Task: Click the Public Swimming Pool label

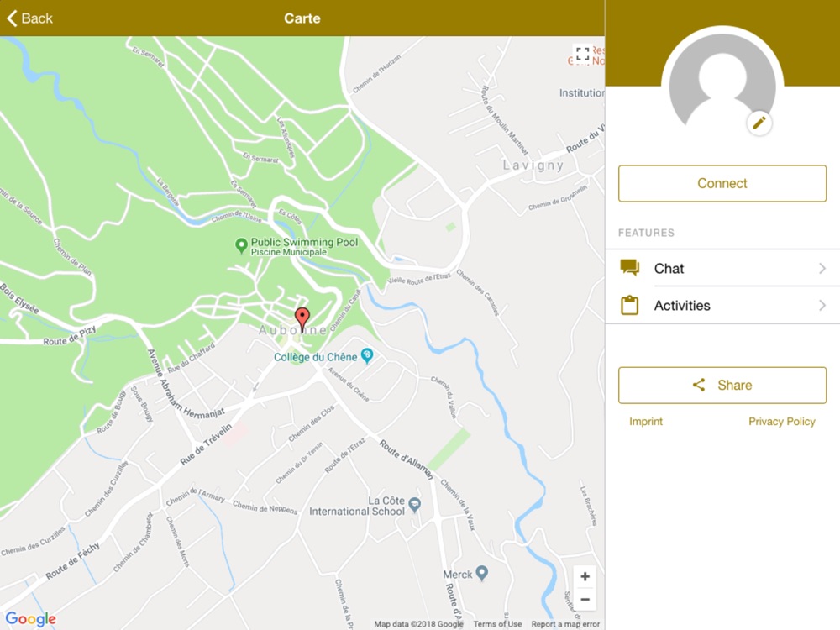Action: coord(304,246)
